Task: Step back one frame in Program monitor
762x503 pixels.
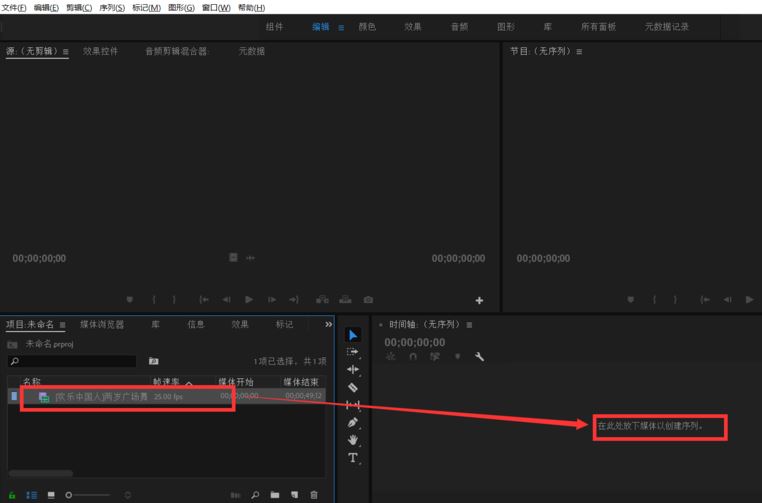Action: [x=727, y=299]
